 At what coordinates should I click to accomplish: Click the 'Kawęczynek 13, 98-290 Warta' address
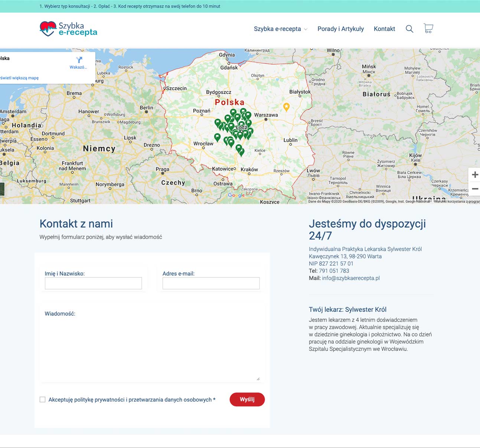[345, 256]
